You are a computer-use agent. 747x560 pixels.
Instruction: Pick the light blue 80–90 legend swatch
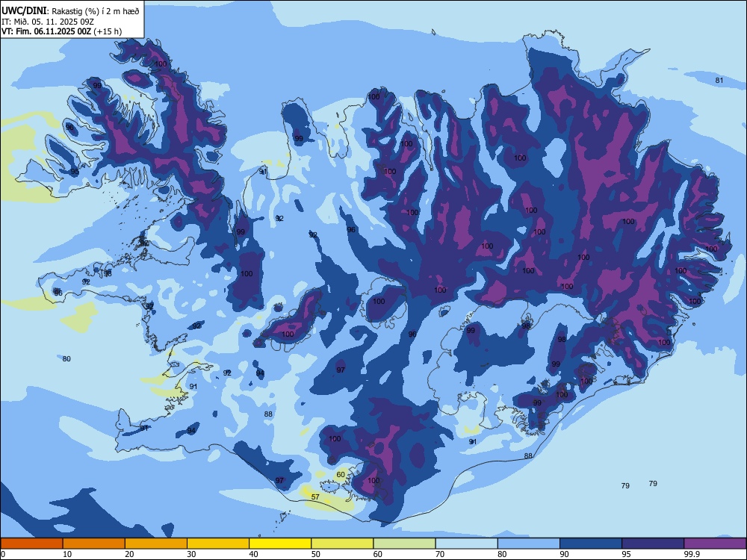[529, 544]
